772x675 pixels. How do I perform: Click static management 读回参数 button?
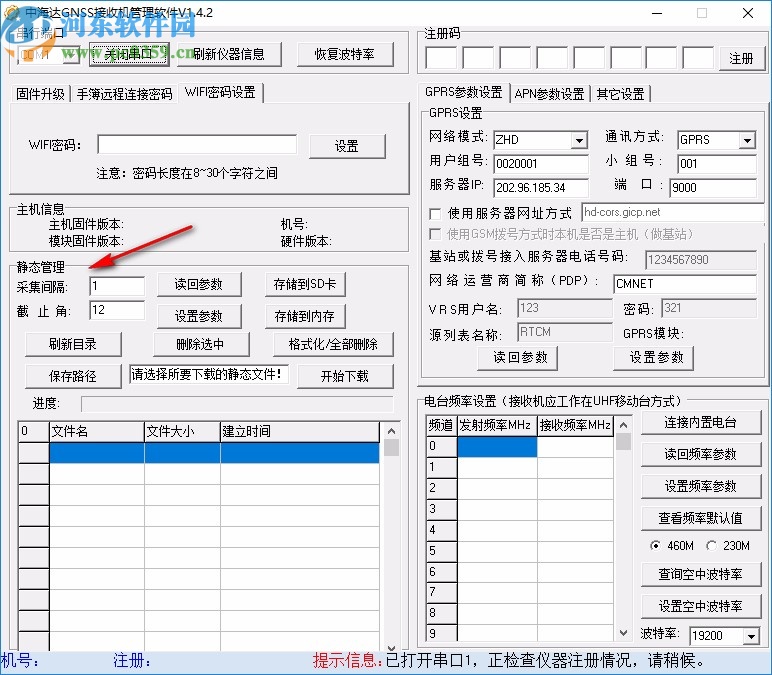pos(199,285)
